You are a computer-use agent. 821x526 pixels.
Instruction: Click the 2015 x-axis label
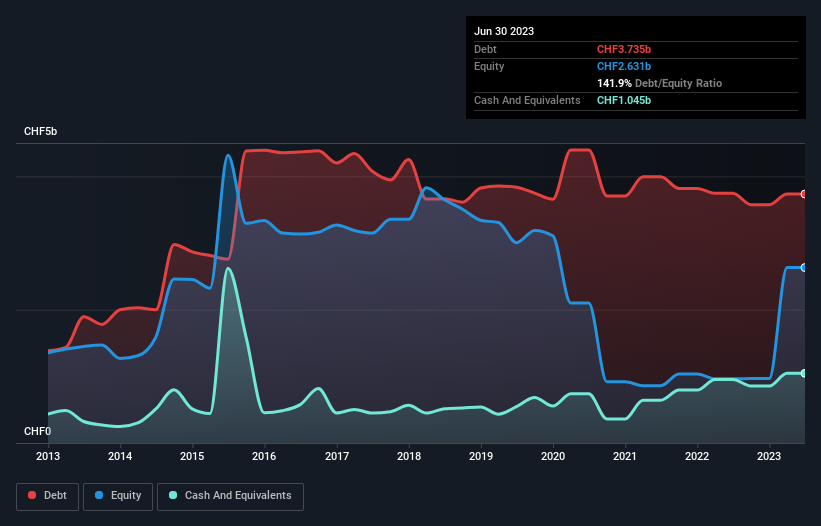192,456
